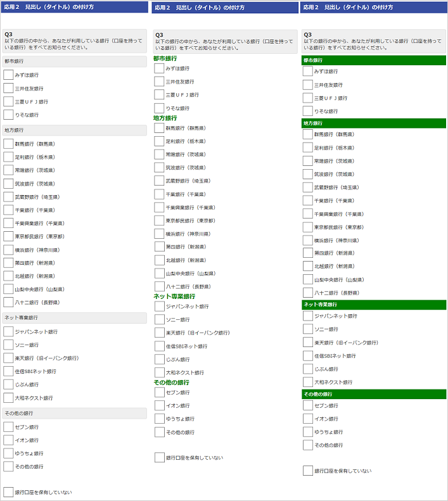Check ジャパンネット銀行 in the gray-heading form
448x501 pixels.
tap(8, 331)
